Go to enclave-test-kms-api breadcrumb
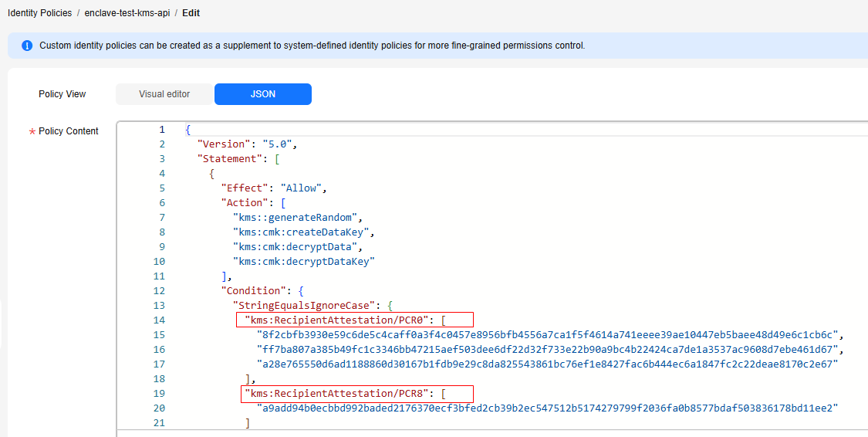The height and width of the screenshot is (437, 868). 127,12
